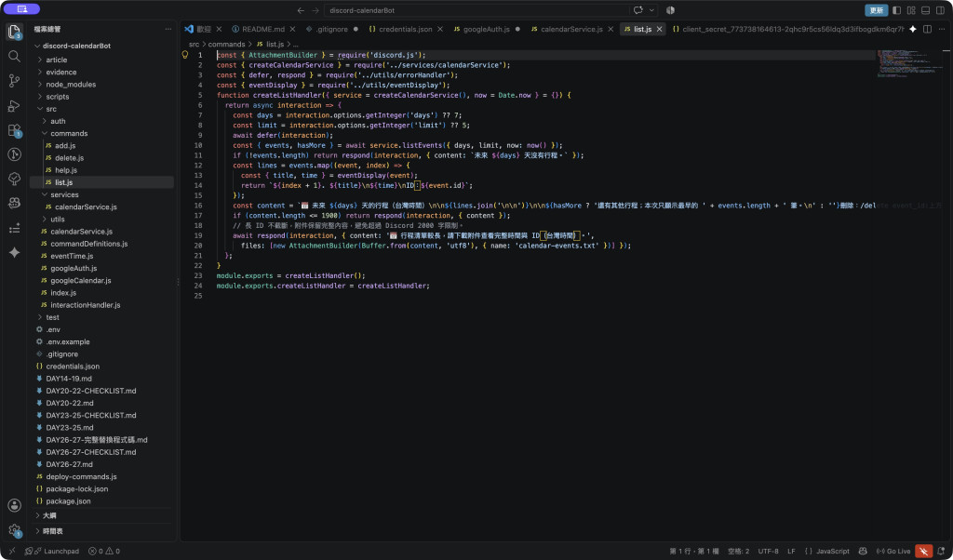Open the Search view in the activity bar
953x560 pixels.
14,56
